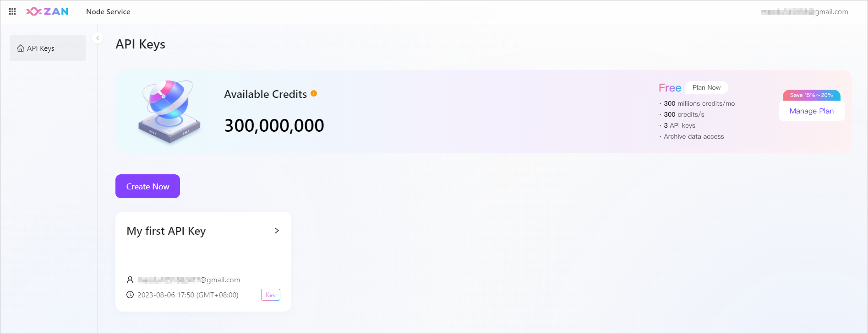
Task: Click the Key tag on My first API Key card
Action: (x=270, y=295)
